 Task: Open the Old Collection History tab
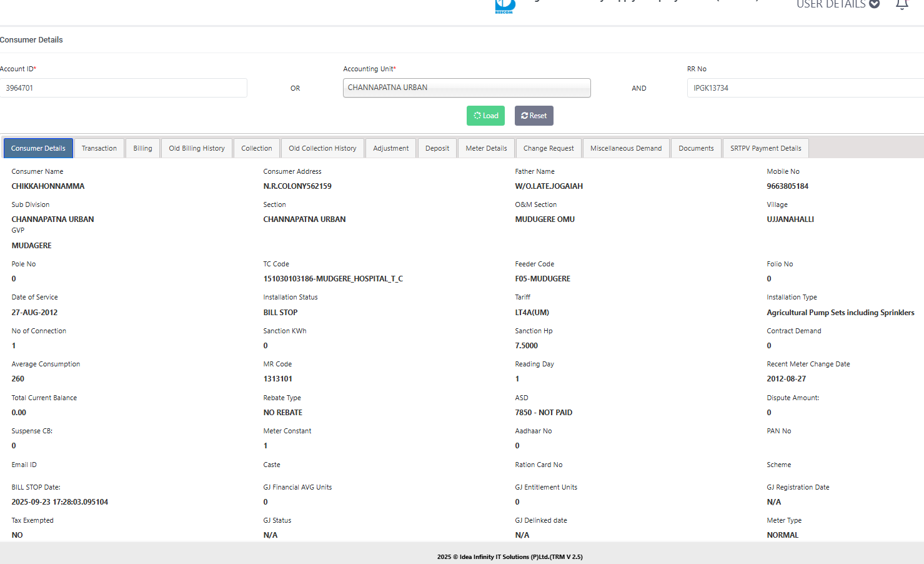tap(322, 148)
